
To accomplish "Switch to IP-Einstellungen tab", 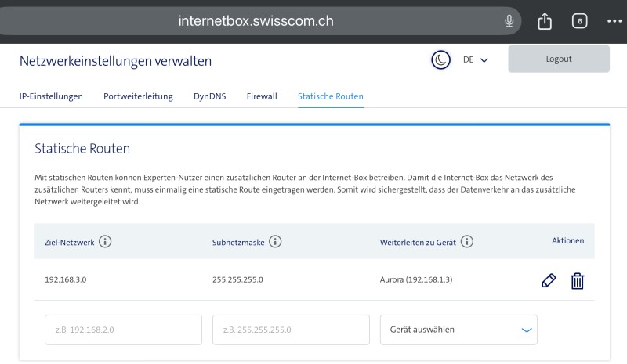I will pos(51,96).
